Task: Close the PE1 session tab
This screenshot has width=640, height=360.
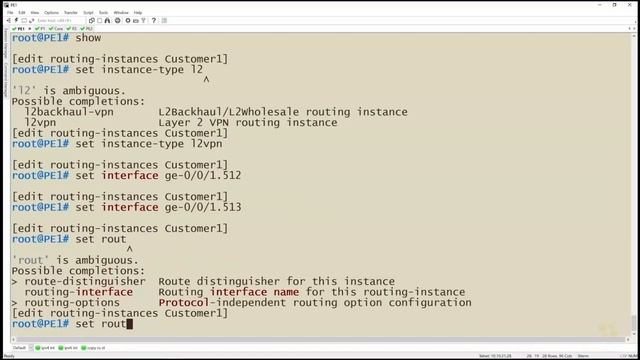Action: click(30, 29)
